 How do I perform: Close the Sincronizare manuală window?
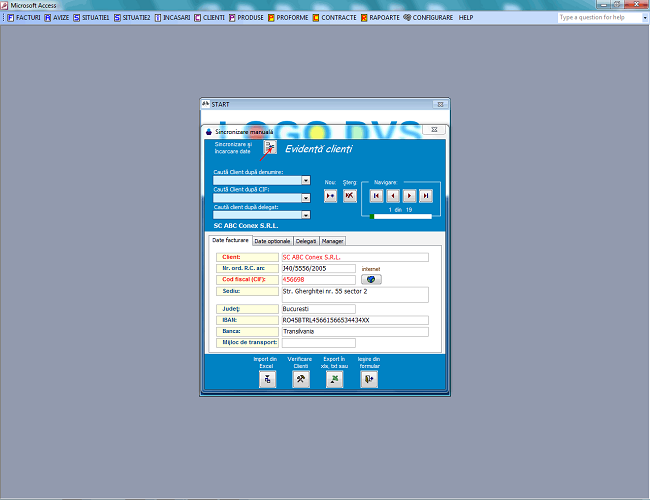tap(434, 130)
